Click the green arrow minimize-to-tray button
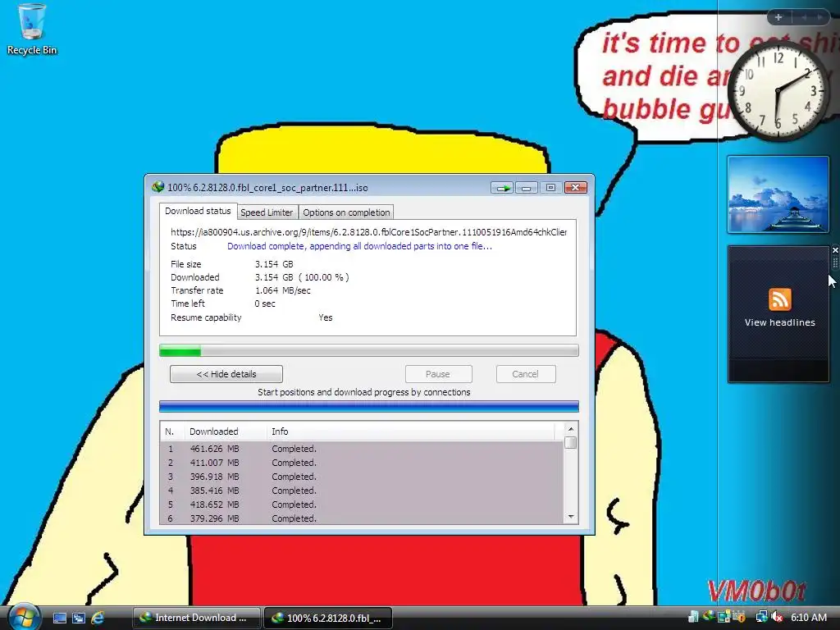The image size is (840, 630). tap(503, 188)
